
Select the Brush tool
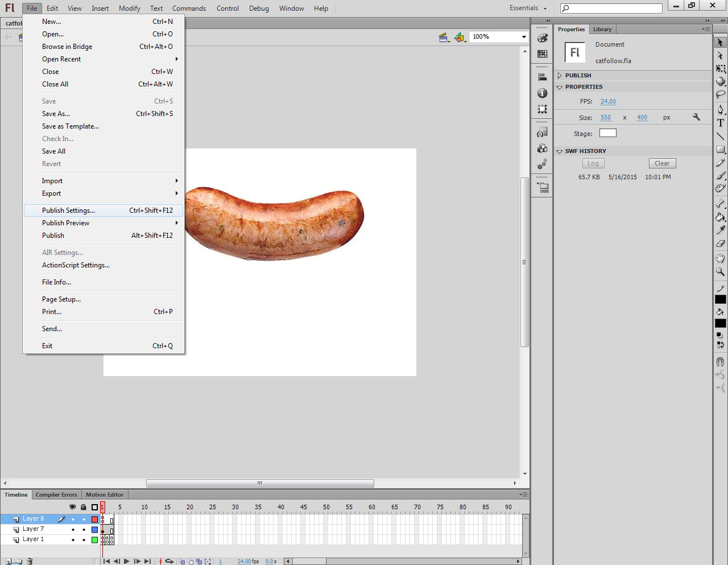pos(720,175)
